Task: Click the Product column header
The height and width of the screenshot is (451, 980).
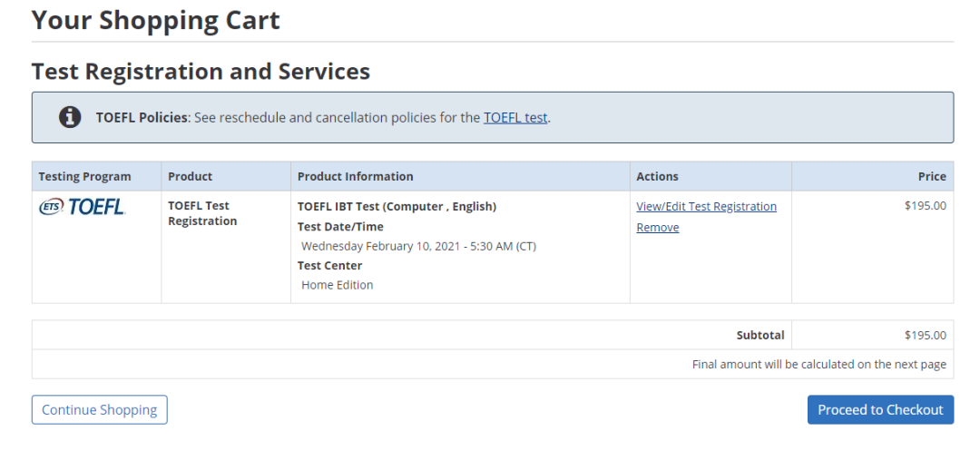Action: coord(190,176)
